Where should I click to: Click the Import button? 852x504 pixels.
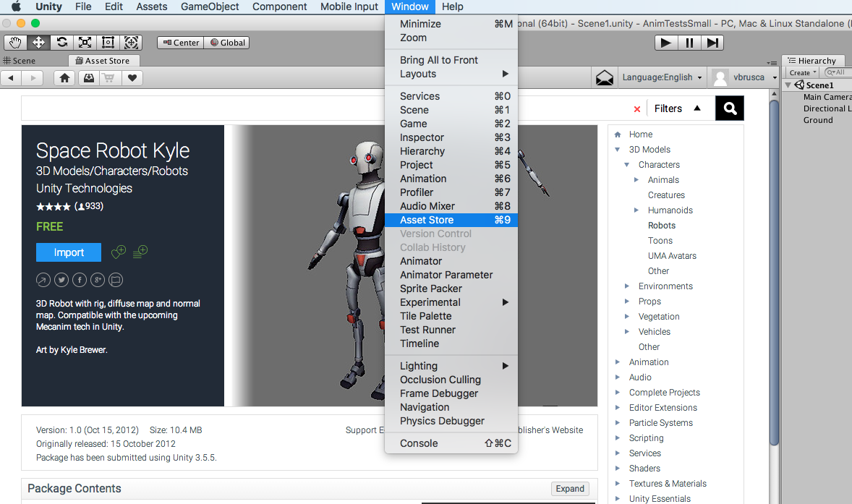tap(69, 252)
